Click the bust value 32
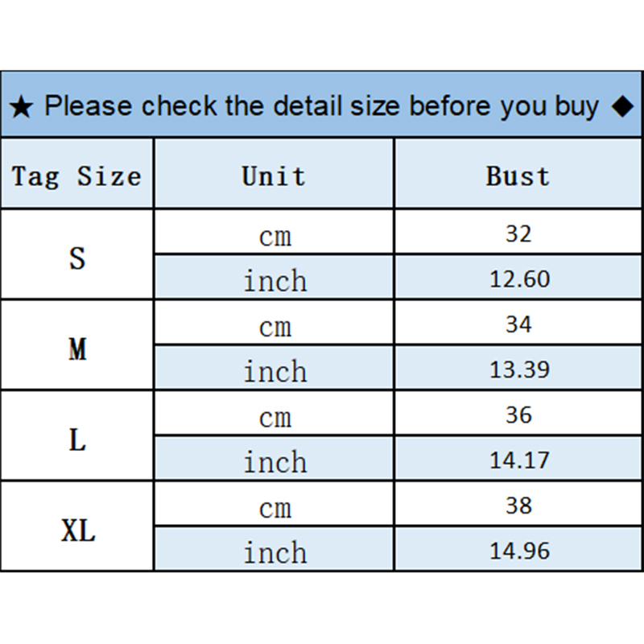 (x=519, y=233)
